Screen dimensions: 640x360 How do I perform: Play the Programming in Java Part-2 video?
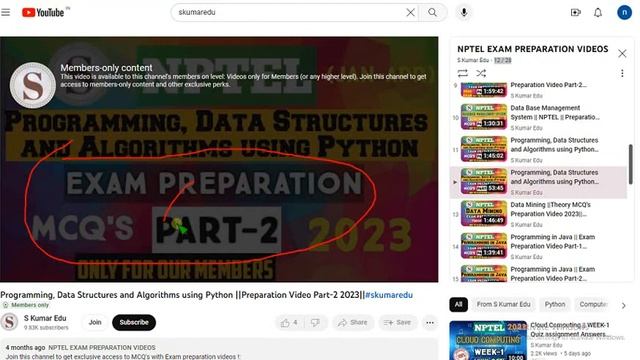pos(538,273)
